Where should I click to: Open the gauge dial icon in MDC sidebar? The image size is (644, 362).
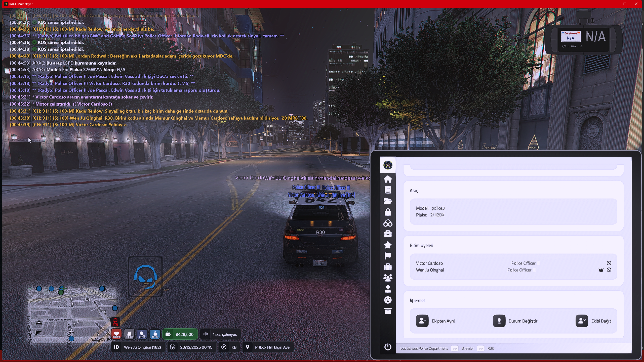click(x=388, y=300)
